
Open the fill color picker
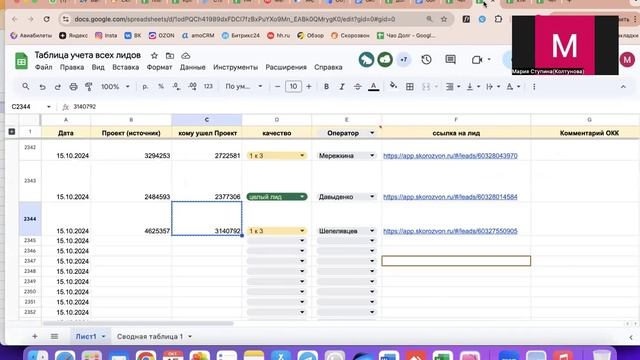pyautogui.click(x=393, y=87)
